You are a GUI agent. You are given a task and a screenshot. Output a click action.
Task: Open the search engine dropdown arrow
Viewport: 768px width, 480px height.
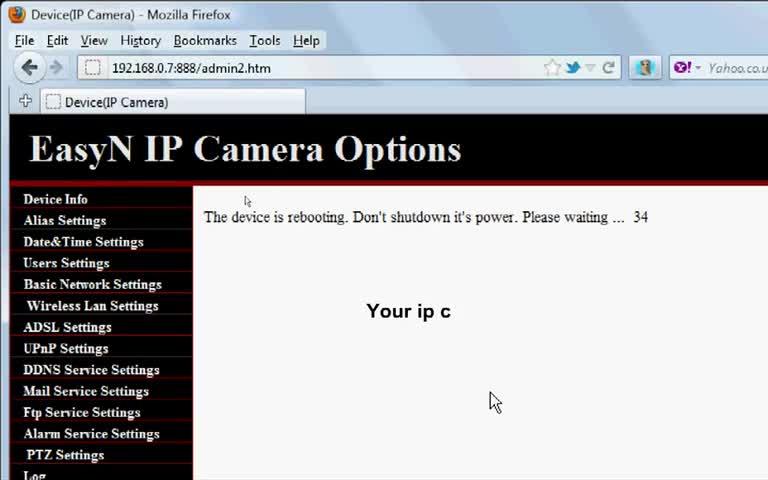pyautogui.click(x=698, y=68)
